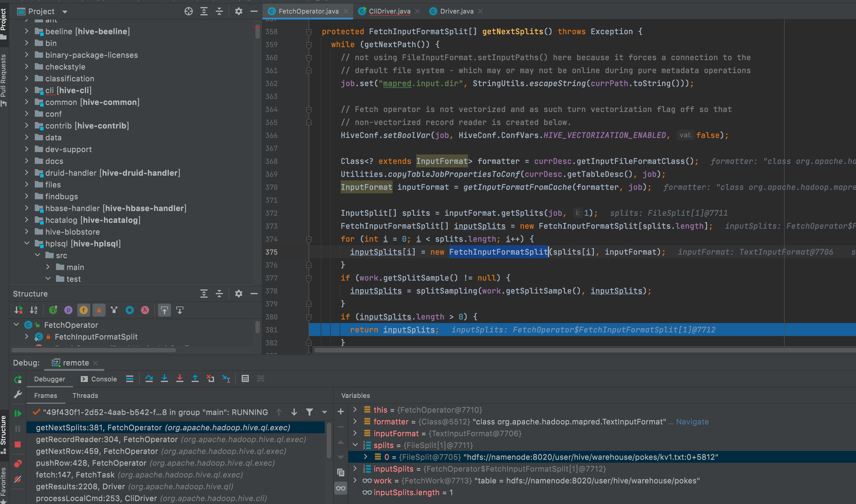856x504 pixels.
Task: Collapse the splits variable node
Action: 355,445
